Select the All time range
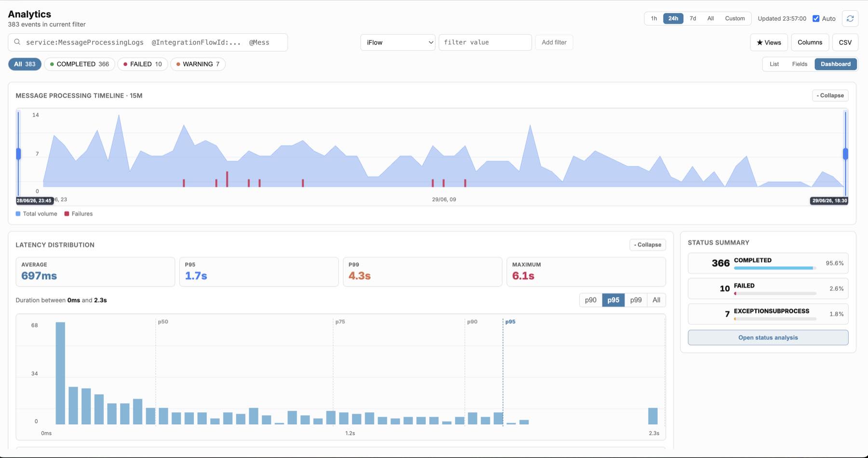Screen dimensions: 868x458 710,18
